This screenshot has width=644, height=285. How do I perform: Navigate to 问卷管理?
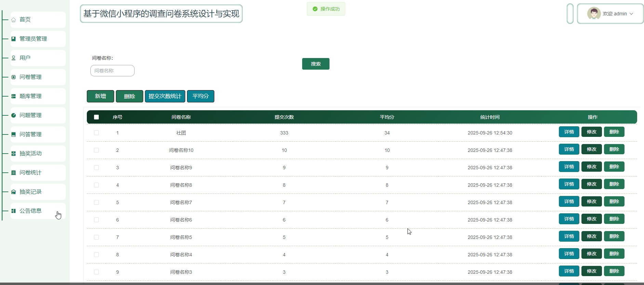(x=38, y=77)
